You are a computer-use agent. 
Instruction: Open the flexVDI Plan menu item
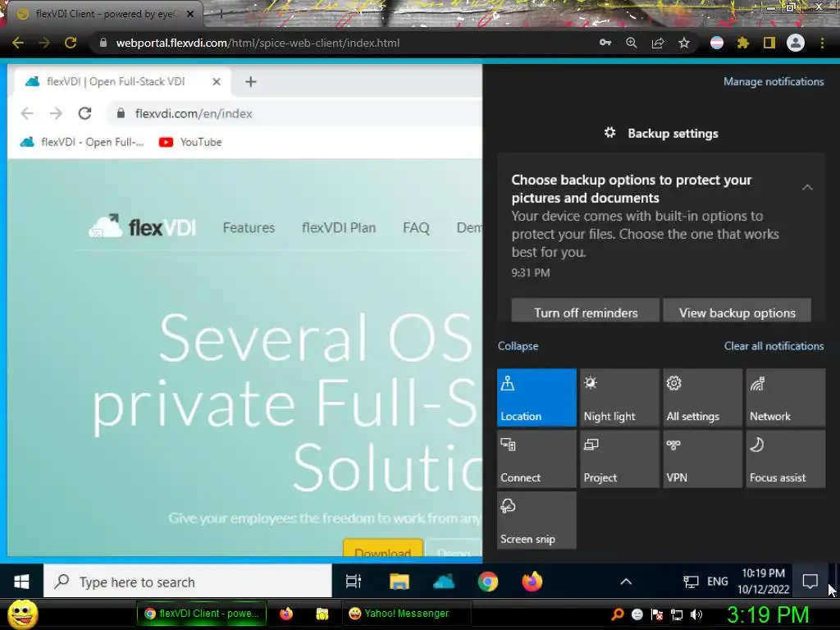(x=339, y=228)
